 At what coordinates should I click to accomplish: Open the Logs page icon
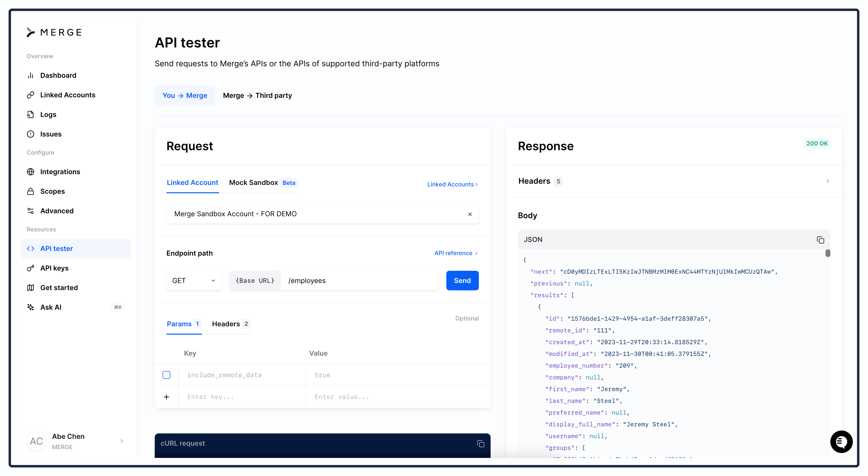[30, 115]
